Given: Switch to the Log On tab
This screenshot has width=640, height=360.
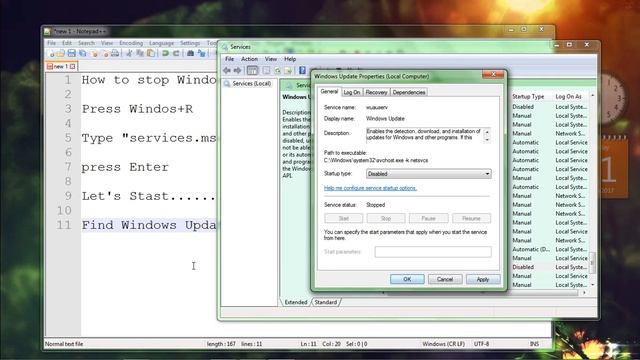Looking at the screenshot, I should point(351,92).
